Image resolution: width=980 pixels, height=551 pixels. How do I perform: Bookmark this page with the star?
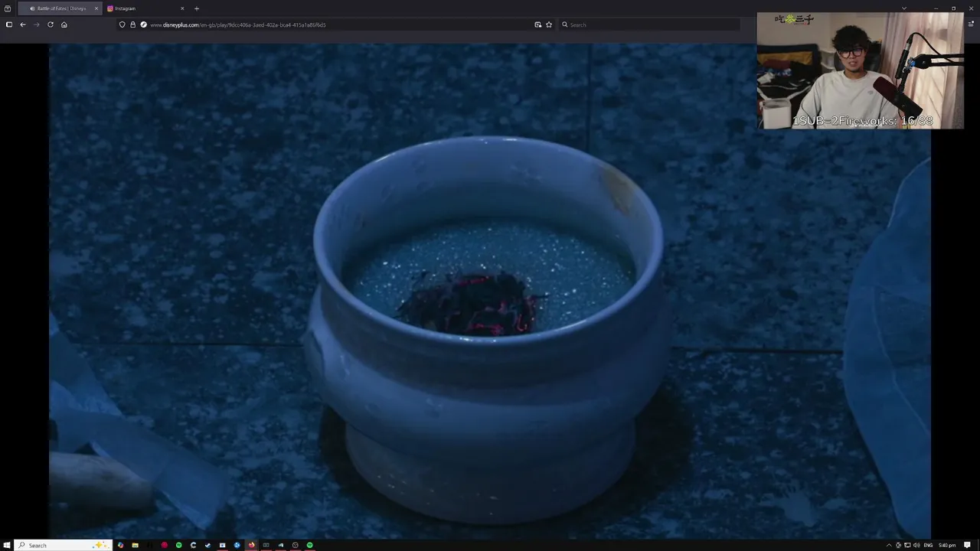549,24
